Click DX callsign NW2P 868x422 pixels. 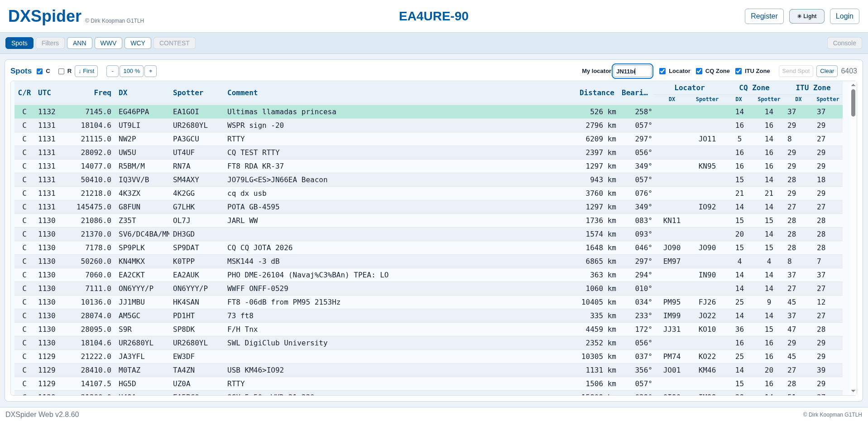coord(127,139)
